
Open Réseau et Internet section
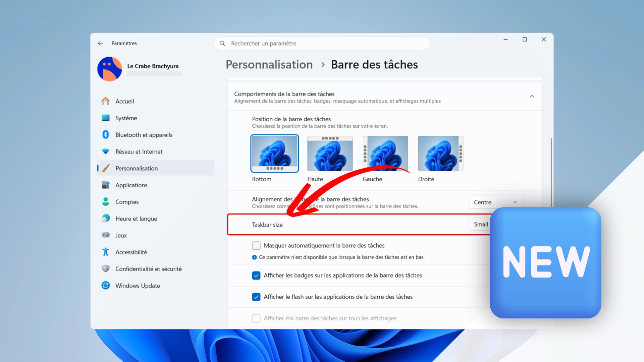click(x=156, y=151)
